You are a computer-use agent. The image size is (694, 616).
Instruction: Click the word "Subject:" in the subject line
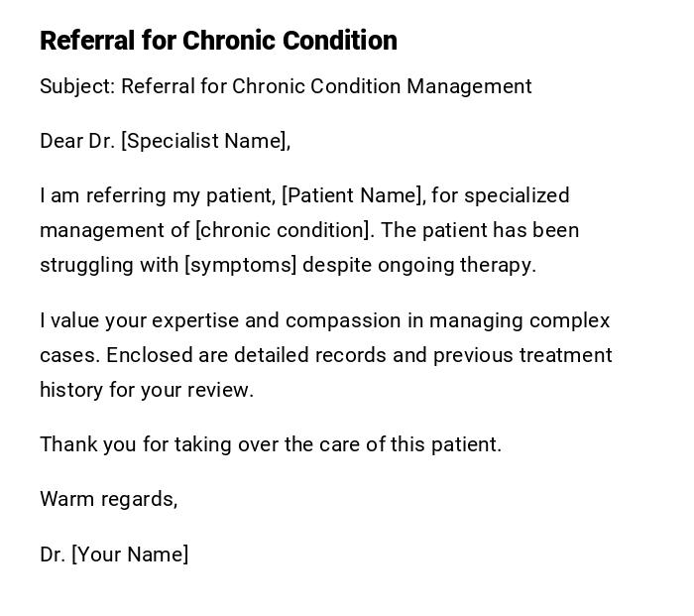coord(77,86)
